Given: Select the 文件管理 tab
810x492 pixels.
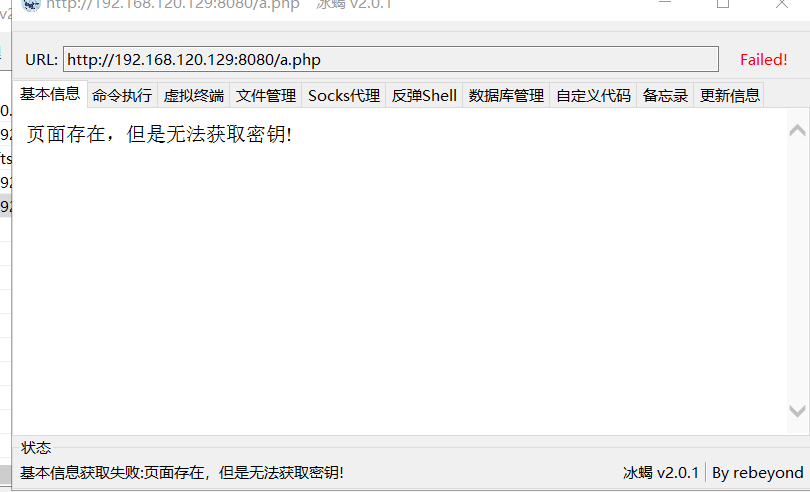Looking at the screenshot, I should (266, 96).
